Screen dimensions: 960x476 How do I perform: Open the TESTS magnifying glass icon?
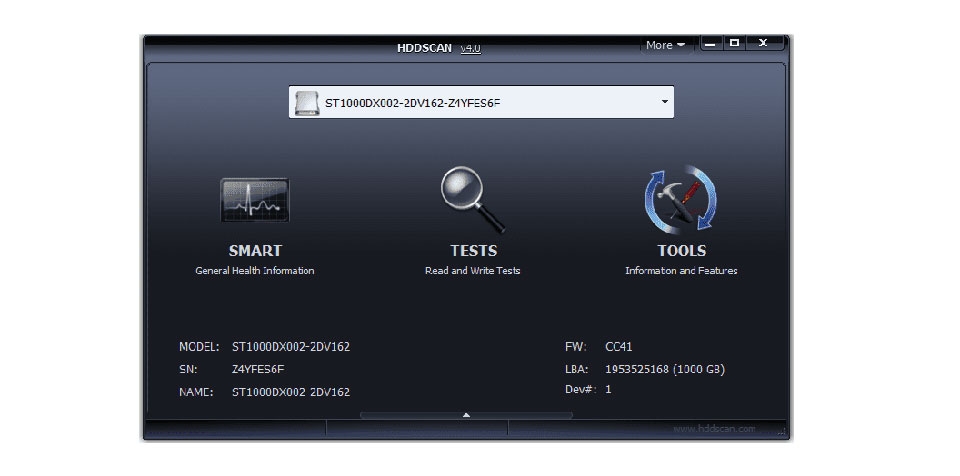point(473,200)
